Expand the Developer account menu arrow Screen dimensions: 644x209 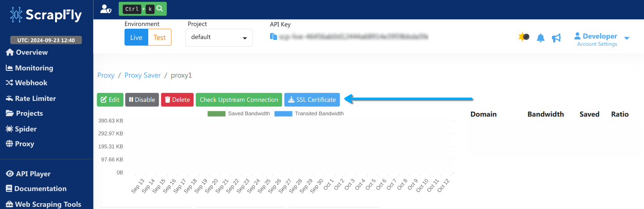click(x=627, y=39)
